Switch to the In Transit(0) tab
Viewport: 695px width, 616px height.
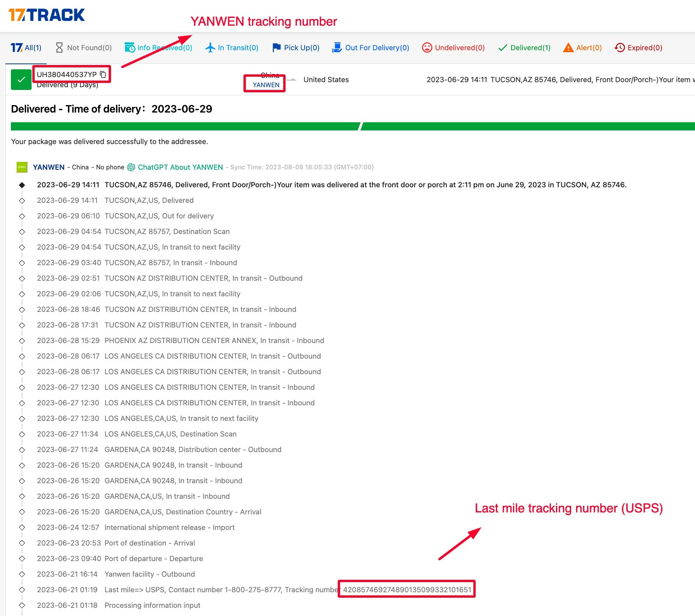pos(232,48)
